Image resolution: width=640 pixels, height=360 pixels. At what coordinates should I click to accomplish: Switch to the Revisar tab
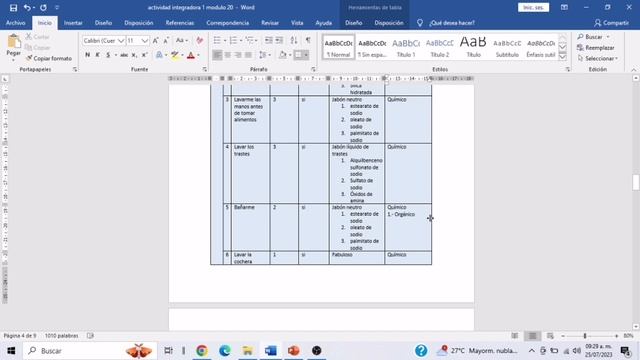point(270,23)
